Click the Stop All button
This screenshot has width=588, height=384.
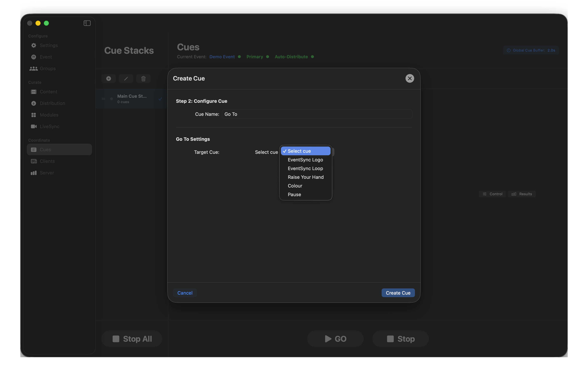(x=132, y=339)
